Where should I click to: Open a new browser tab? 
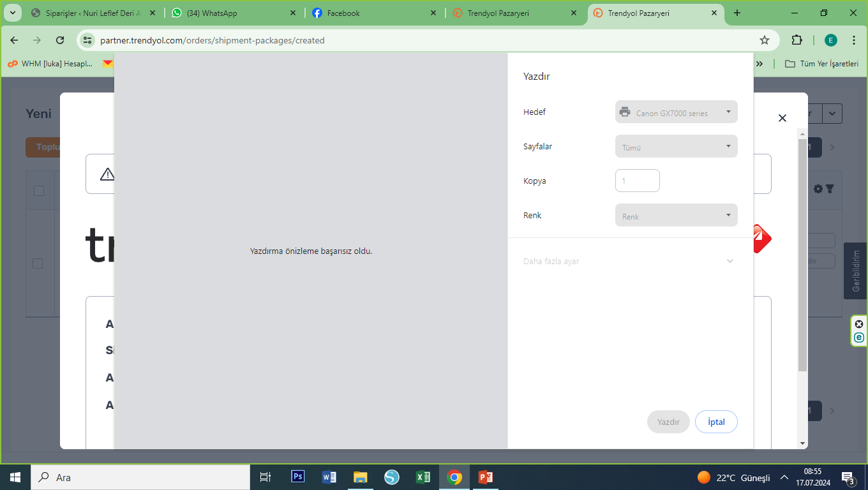(x=737, y=13)
